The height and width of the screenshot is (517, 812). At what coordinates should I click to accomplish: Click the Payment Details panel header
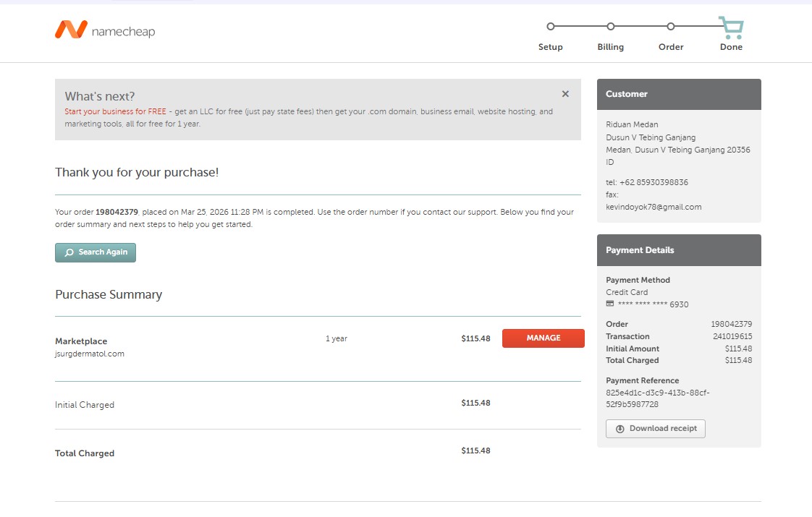pos(679,250)
